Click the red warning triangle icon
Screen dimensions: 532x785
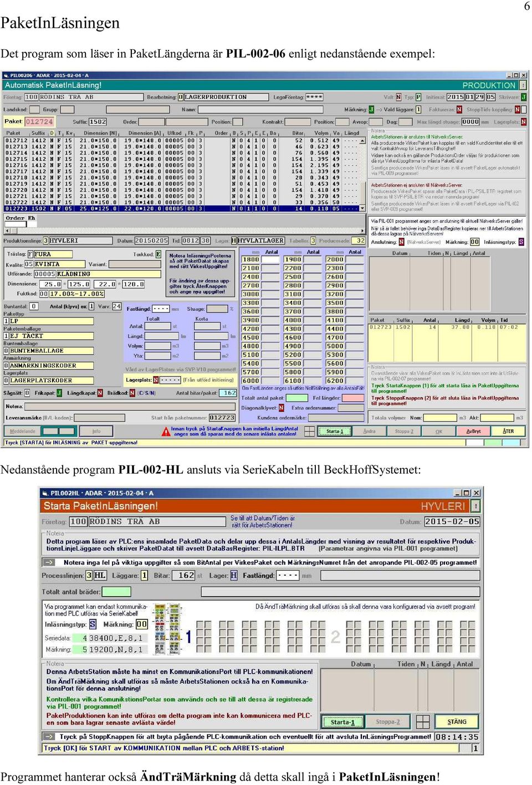[166, 431]
